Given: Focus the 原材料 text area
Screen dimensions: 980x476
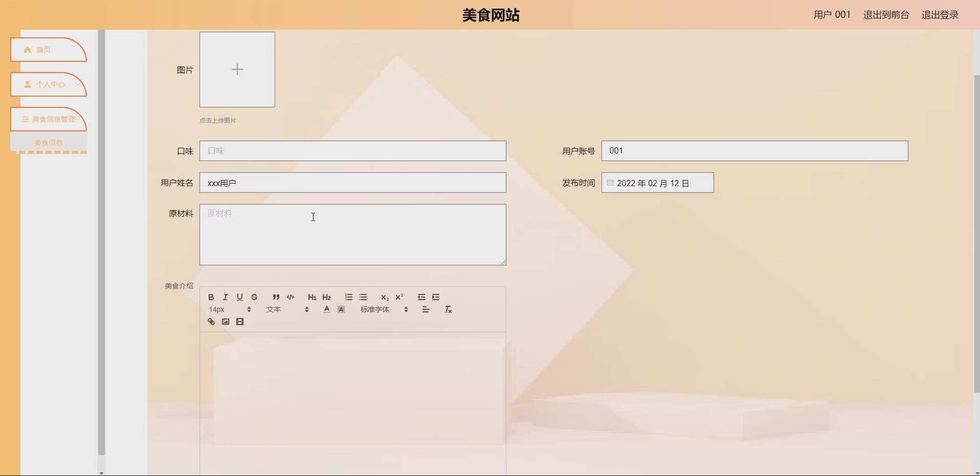Looking at the screenshot, I should pyautogui.click(x=353, y=235).
